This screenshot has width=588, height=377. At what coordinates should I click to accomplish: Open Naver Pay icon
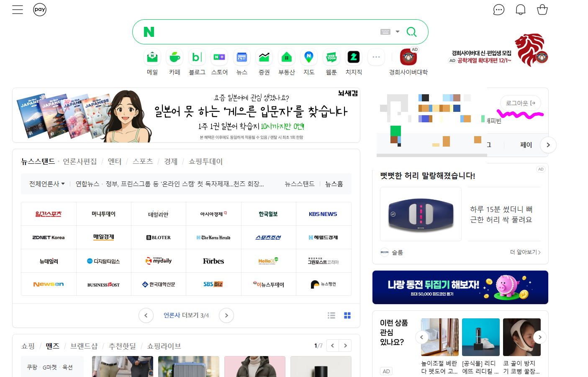[40, 9]
